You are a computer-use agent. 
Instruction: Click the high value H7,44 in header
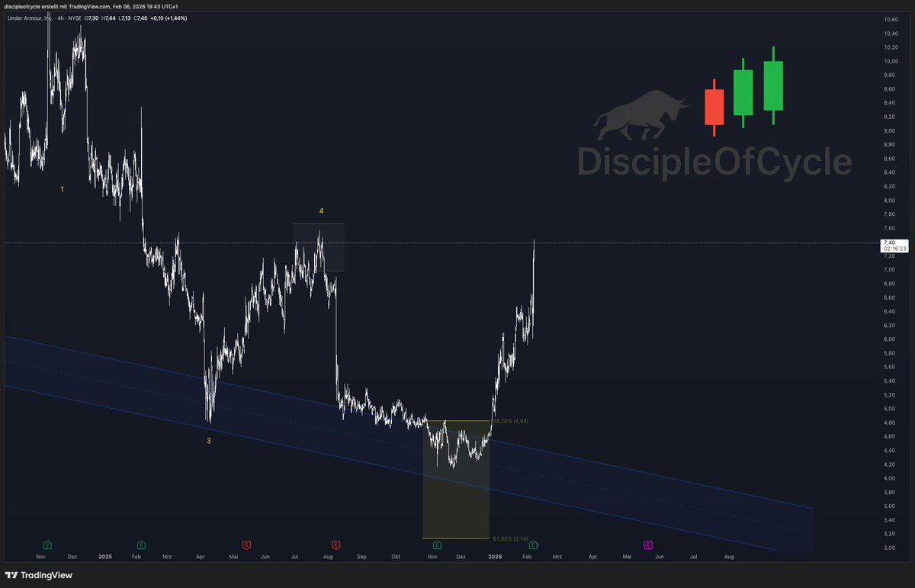(108, 17)
